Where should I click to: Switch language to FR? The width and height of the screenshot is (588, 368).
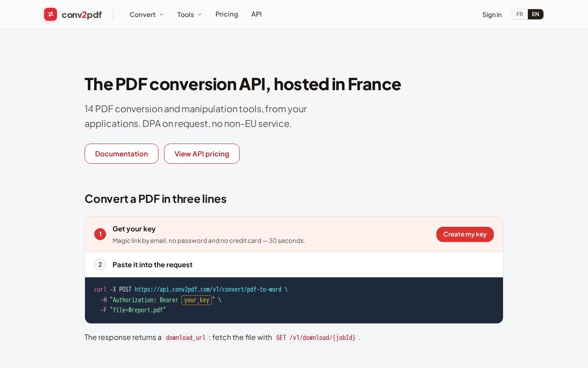tap(520, 14)
